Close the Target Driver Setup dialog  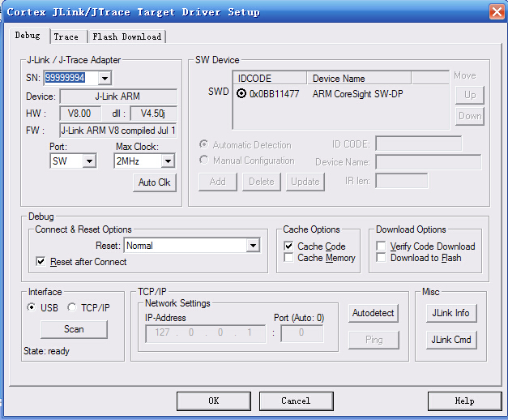pyautogui.click(x=497, y=12)
